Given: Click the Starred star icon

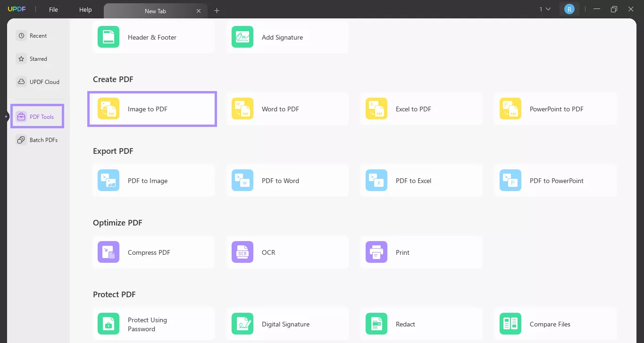Looking at the screenshot, I should click(x=21, y=59).
